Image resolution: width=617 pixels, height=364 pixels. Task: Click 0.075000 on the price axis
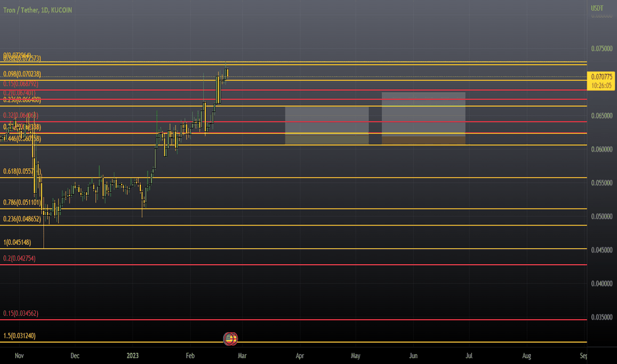tap(602, 48)
